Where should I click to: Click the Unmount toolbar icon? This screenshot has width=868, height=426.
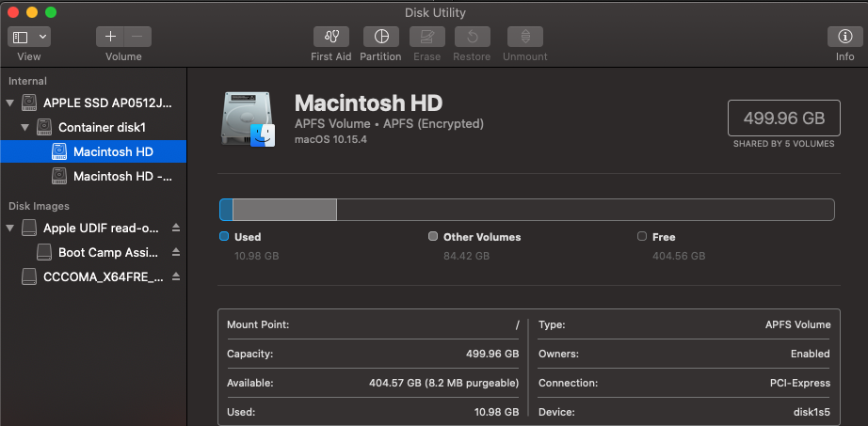524,37
